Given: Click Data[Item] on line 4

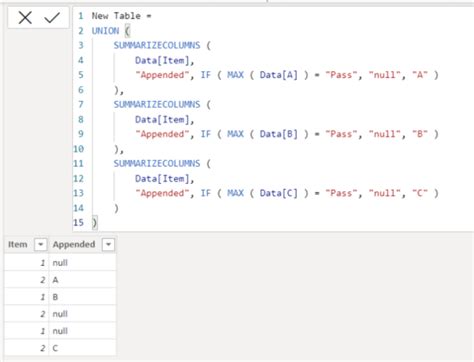Looking at the screenshot, I should point(162,60).
